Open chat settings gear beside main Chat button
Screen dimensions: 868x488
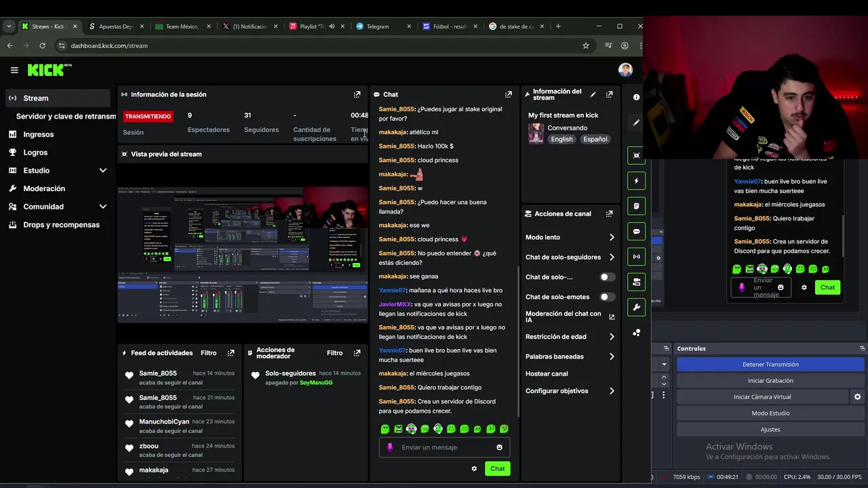pyautogui.click(x=474, y=468)
